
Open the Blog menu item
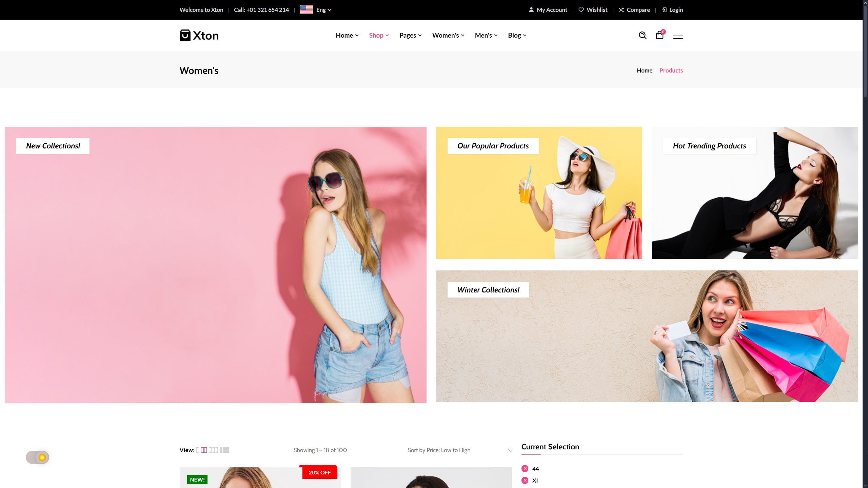[x=517, y=35]
